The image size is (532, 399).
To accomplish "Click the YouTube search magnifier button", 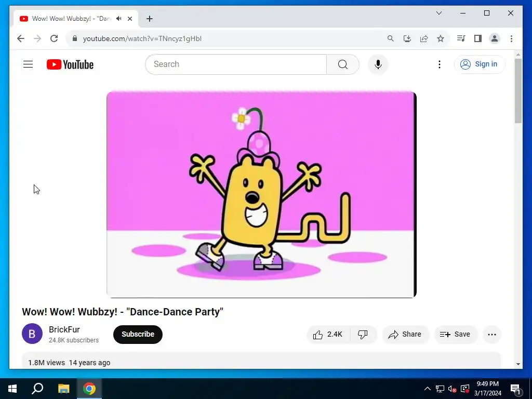I will click(343, 64).
